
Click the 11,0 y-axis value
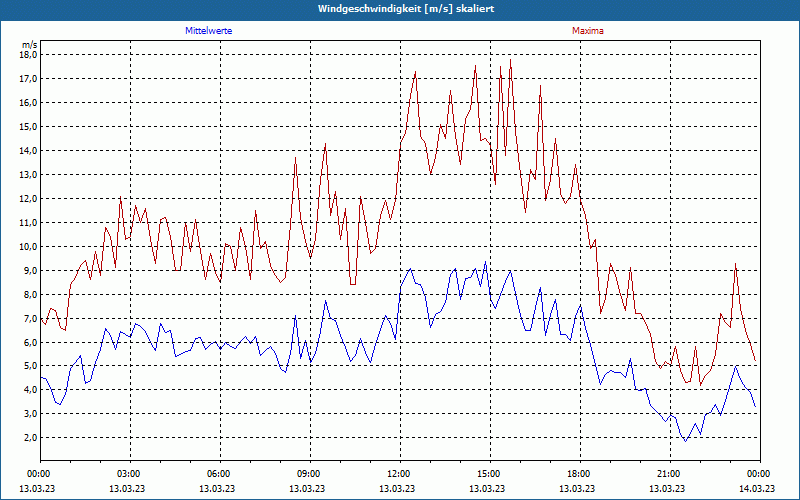(x=29, y=222)
